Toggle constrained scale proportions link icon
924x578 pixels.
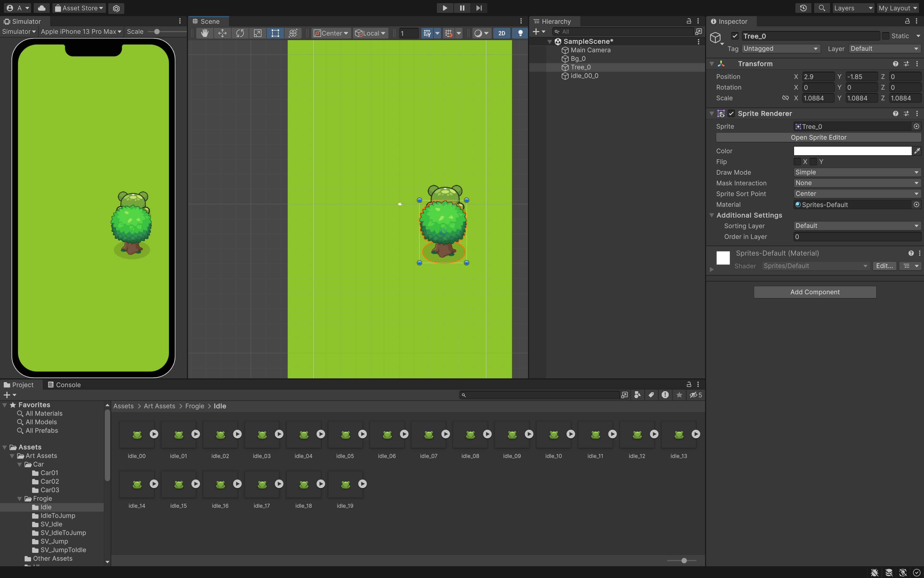785,98
